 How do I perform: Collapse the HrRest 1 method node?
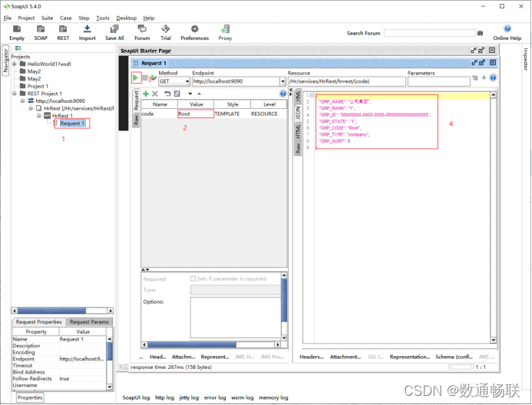[x=39, y=116]
